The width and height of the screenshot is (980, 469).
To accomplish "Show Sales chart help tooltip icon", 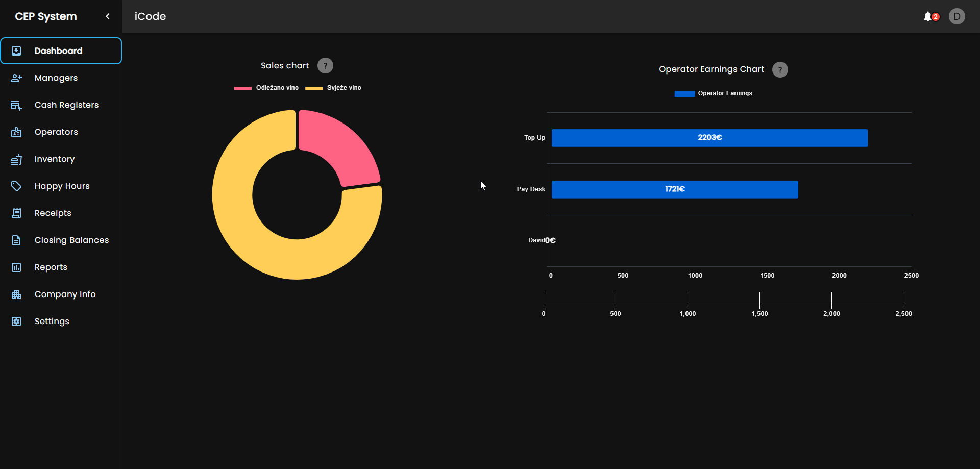I will coord(325,65).
